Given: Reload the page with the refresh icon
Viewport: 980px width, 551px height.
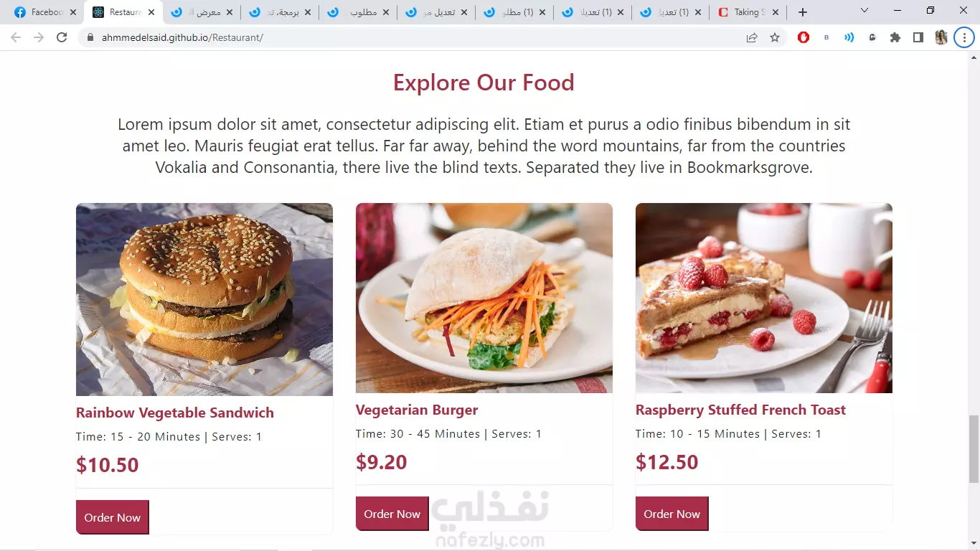Looking at the screenshot, I should click(62, 37).
